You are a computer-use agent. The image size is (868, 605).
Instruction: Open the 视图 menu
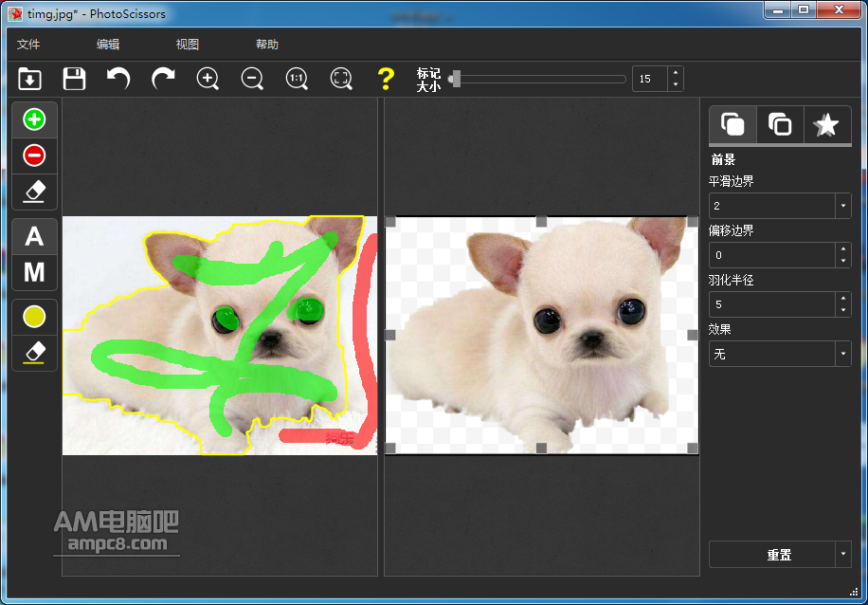[188, 45]
